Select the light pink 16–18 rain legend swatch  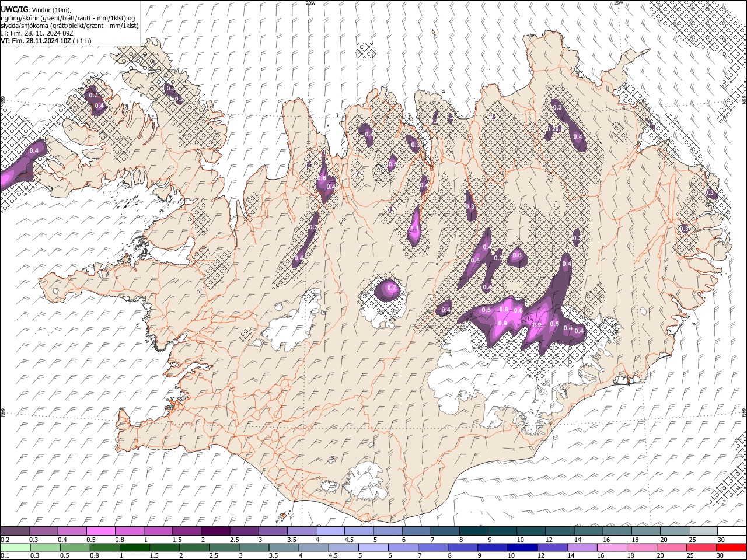[x=612, y=547]
